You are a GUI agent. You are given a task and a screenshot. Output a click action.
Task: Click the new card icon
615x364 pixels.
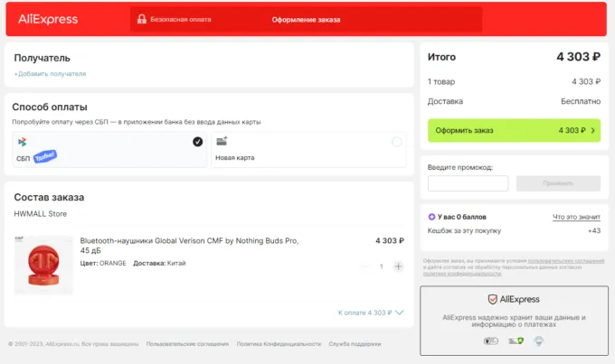tap(222, 141)
